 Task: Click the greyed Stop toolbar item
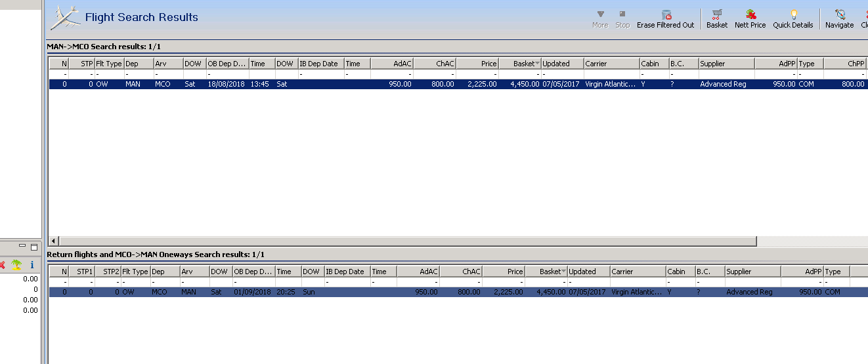622,18
